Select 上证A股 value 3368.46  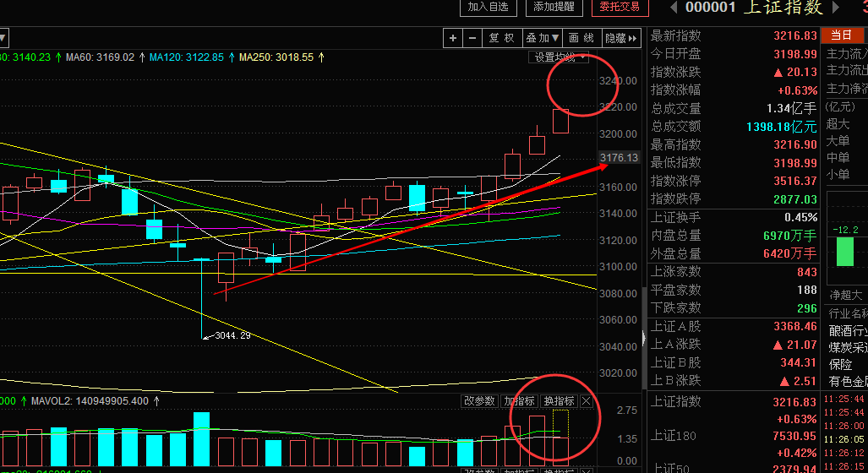pyautogui.click(x=795, y=326)
